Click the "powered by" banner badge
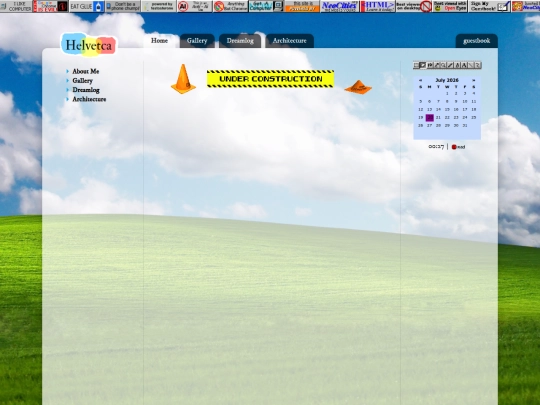The height and width of the screenshot is (405, 540). (x=159, y=6)
